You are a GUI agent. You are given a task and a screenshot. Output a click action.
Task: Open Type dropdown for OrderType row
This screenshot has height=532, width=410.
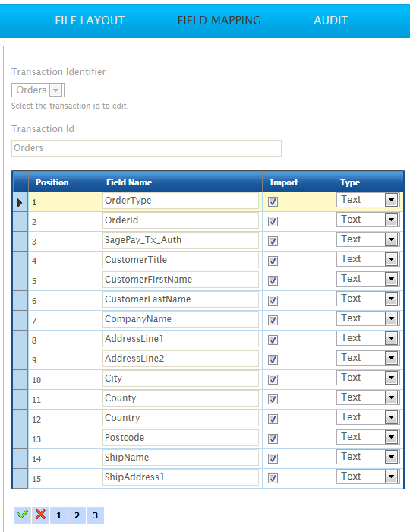(391, 200)
